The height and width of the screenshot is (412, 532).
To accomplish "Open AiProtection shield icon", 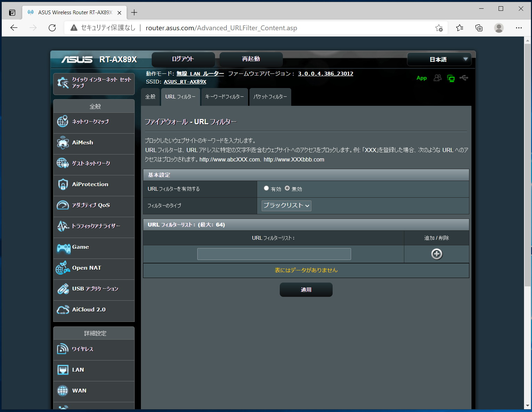I will 63,184.
